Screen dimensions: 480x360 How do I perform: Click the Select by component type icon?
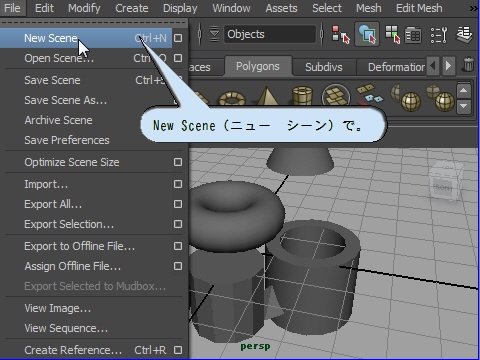tap(392, 34)
